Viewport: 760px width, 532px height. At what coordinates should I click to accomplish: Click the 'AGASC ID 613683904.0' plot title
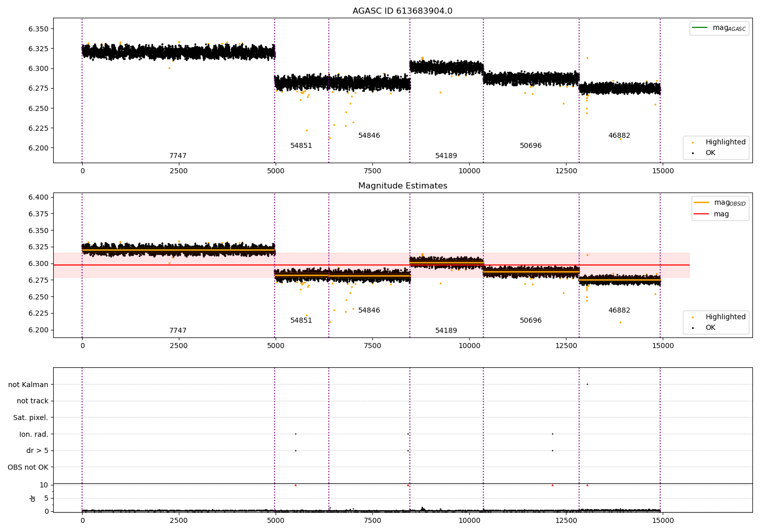pos(402,11)
